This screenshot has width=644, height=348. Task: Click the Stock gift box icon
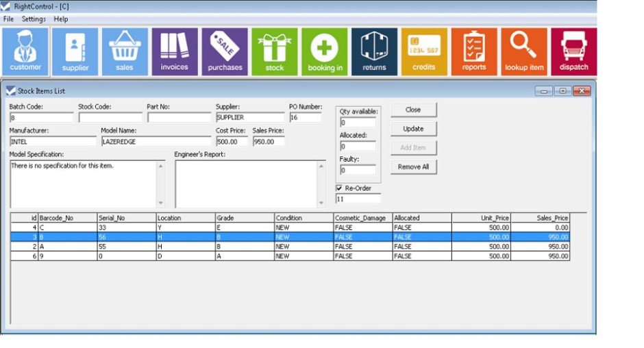click(x=275, y=51)
